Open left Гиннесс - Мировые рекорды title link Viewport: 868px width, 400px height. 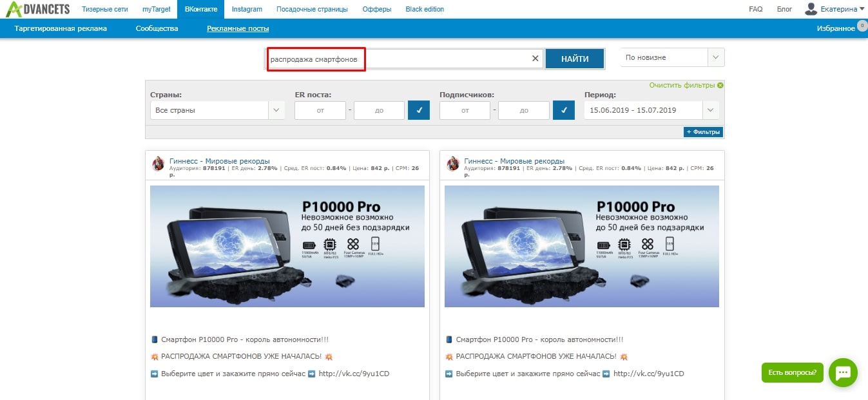[x=220, y=161]
